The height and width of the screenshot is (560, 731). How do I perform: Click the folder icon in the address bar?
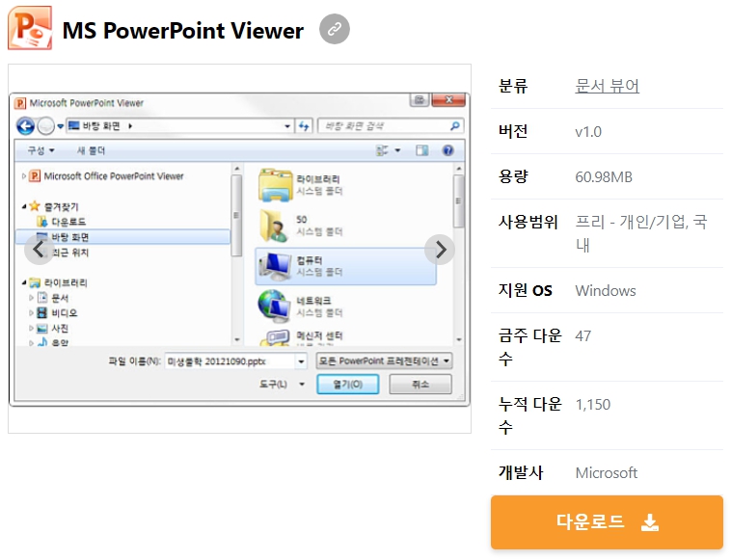pos(73,126)
